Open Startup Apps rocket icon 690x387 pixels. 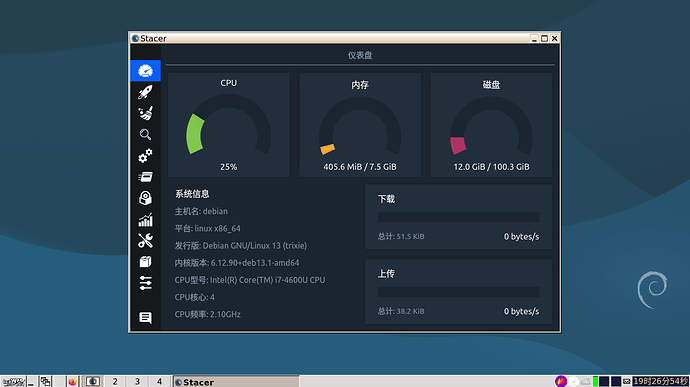click(x=145, y=92)
